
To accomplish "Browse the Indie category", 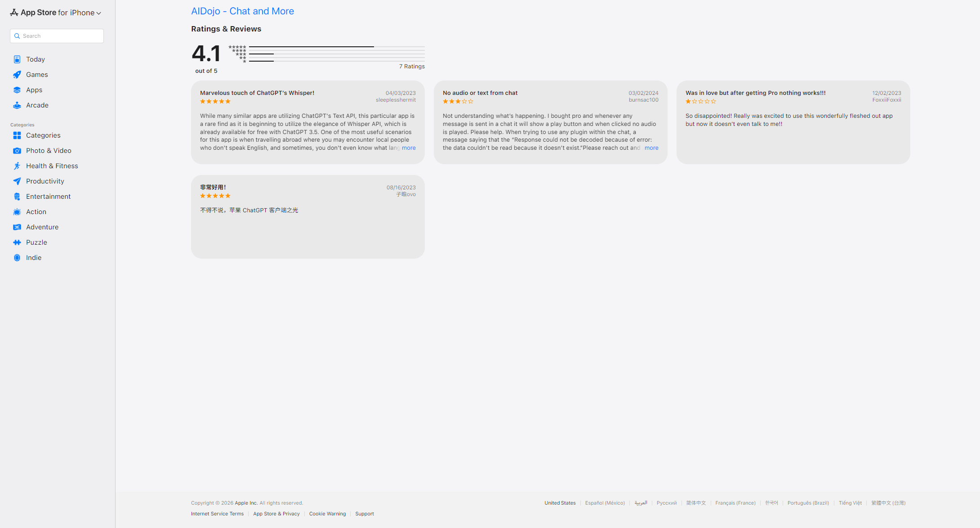I will pos(34,258).
